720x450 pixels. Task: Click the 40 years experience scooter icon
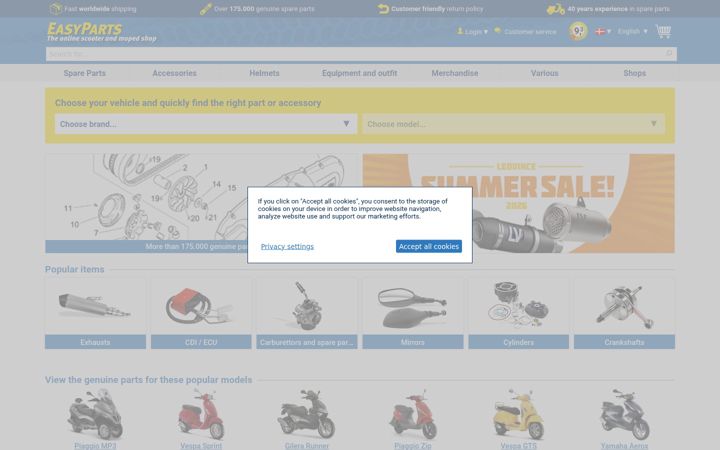tap(556, 9)
